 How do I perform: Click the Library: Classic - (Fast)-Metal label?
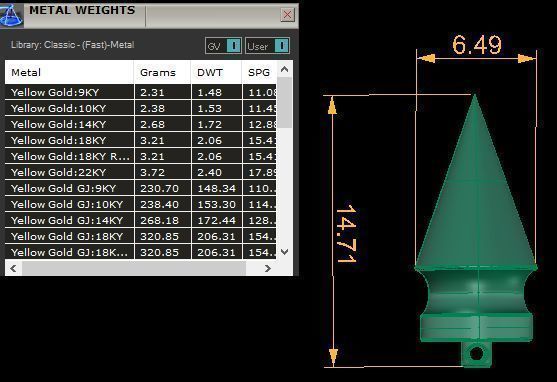(x=72, y=45)
